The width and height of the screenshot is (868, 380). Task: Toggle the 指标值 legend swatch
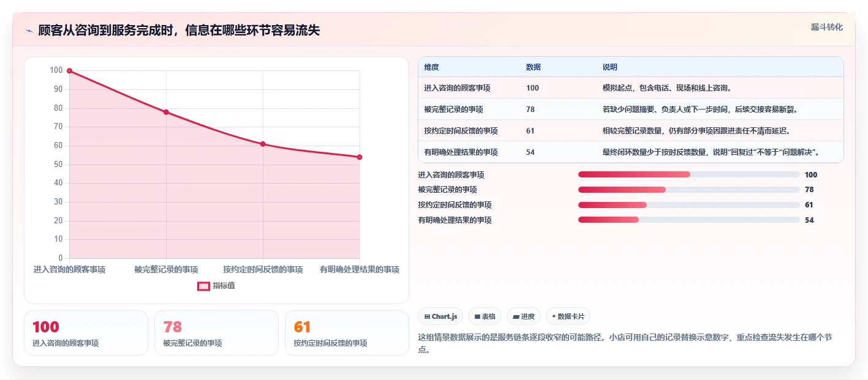point(203,286)
